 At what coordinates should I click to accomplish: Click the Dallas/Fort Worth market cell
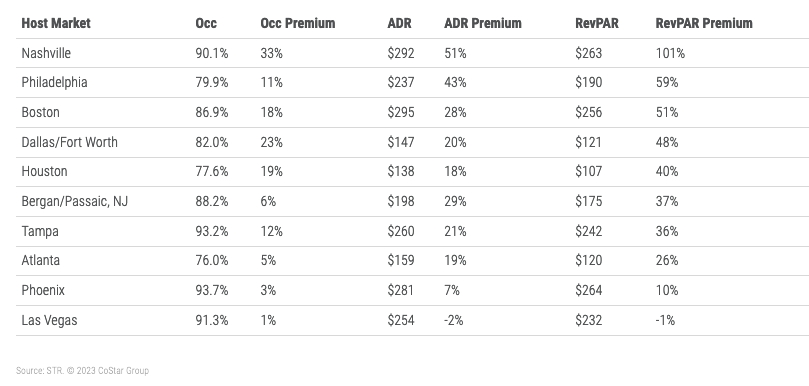click(69, 142)
